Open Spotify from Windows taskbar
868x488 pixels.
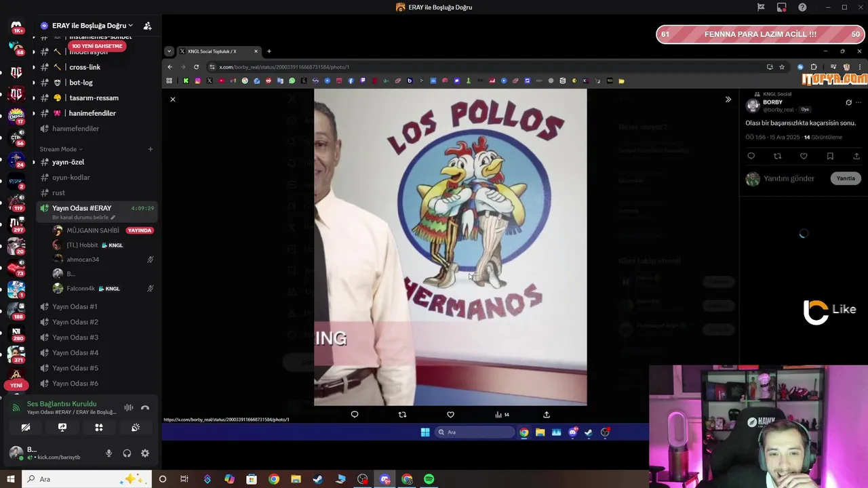(429, 479)
